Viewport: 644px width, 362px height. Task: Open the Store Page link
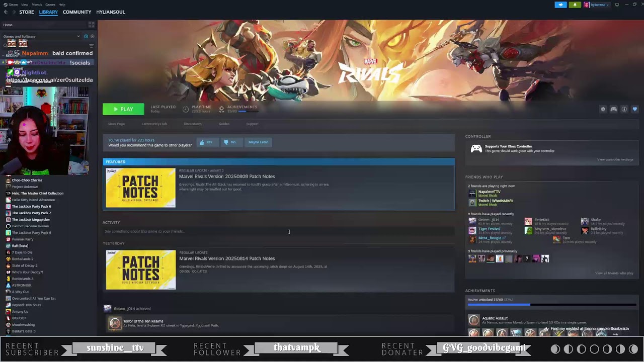click(x=116, y=124)
